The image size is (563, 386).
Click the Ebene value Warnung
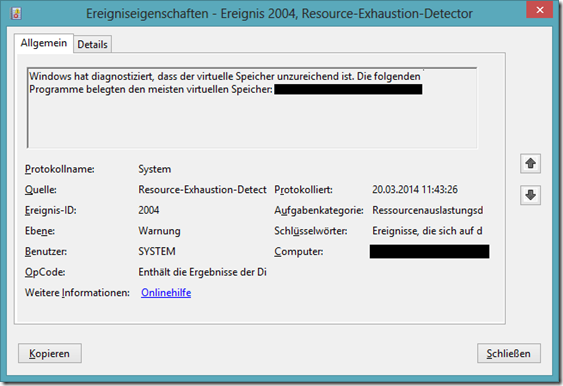tap(159, 231)
